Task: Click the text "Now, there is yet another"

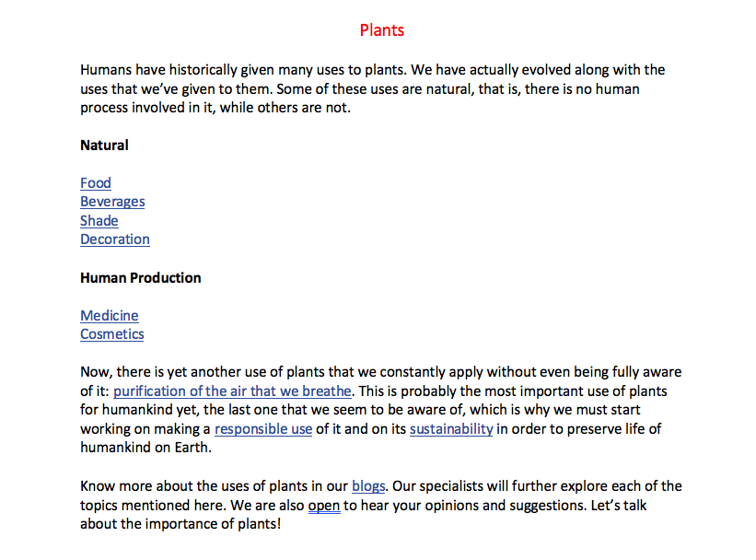Action: tap(161, 372)
